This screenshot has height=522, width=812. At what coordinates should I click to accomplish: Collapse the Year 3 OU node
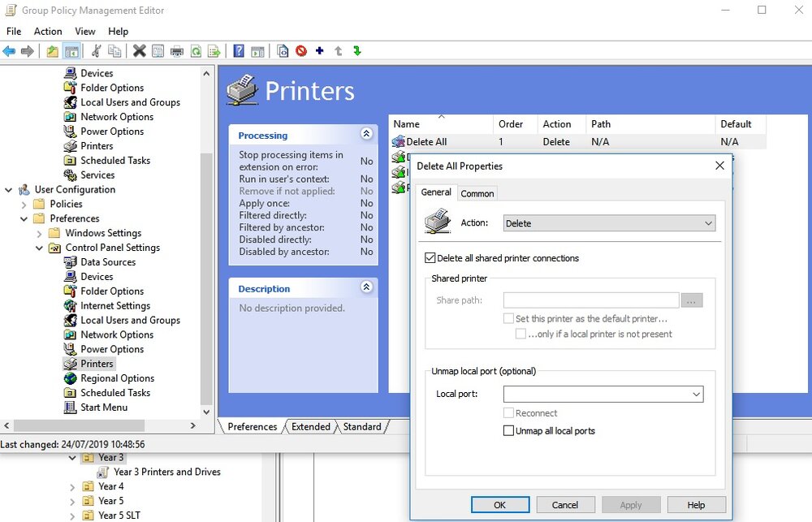72,458
